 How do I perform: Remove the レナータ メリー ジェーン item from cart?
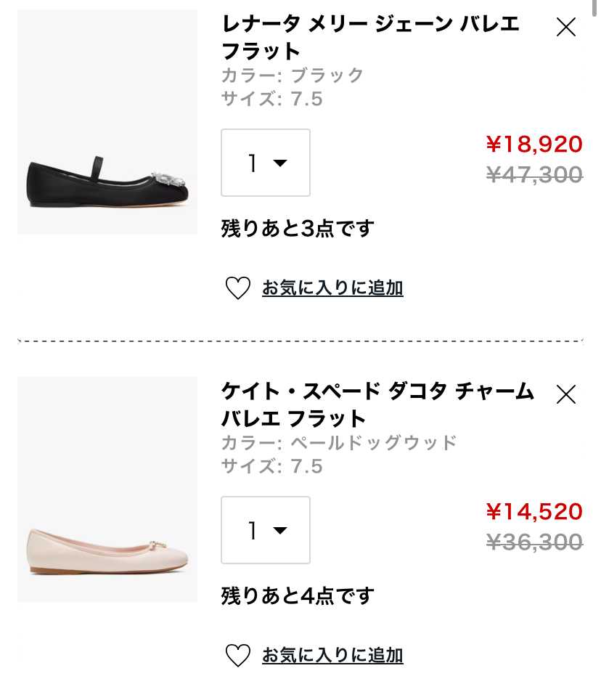click(x=565, y=28)
